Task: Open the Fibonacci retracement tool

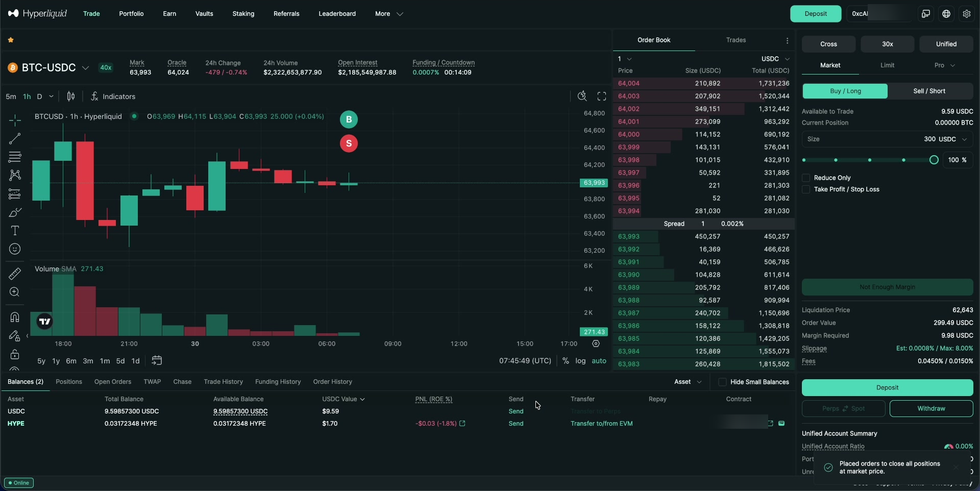Action: pyautogui.click(x=15, y=157)
